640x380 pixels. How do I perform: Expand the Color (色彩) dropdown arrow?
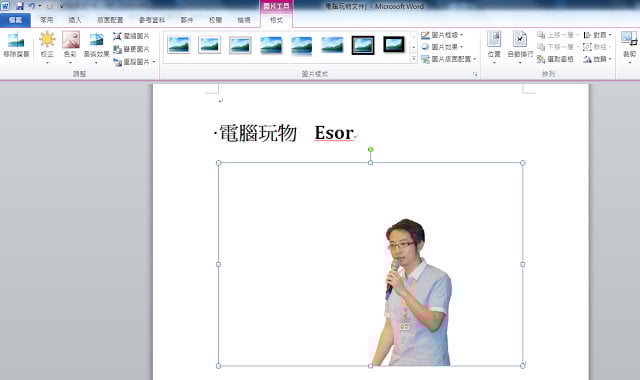[71, 63]
